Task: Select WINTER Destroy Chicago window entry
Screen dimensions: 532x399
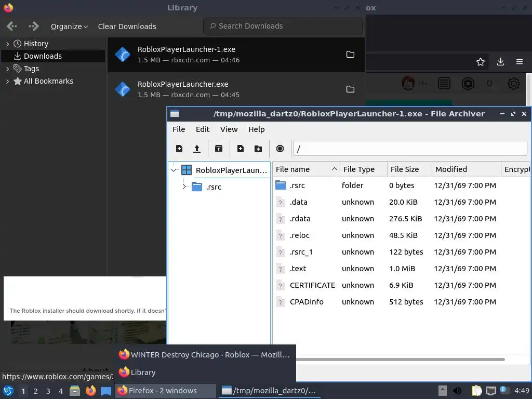Action: 205,355
